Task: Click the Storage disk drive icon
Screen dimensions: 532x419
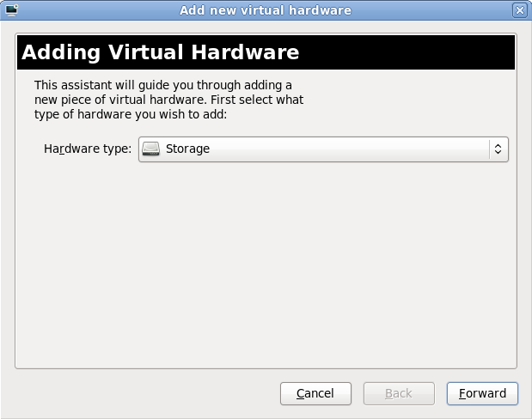Action: (x=150, y=149)
